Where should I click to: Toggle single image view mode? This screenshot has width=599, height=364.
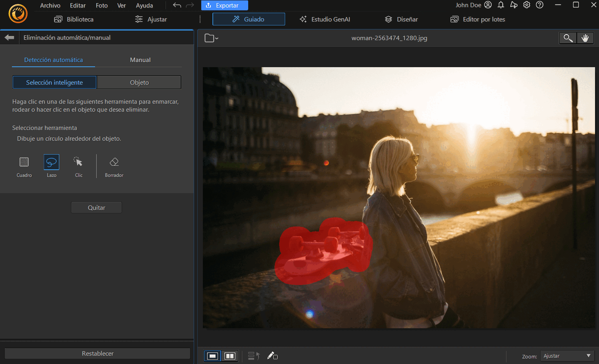pyautogui.click(x=212, y=356)
